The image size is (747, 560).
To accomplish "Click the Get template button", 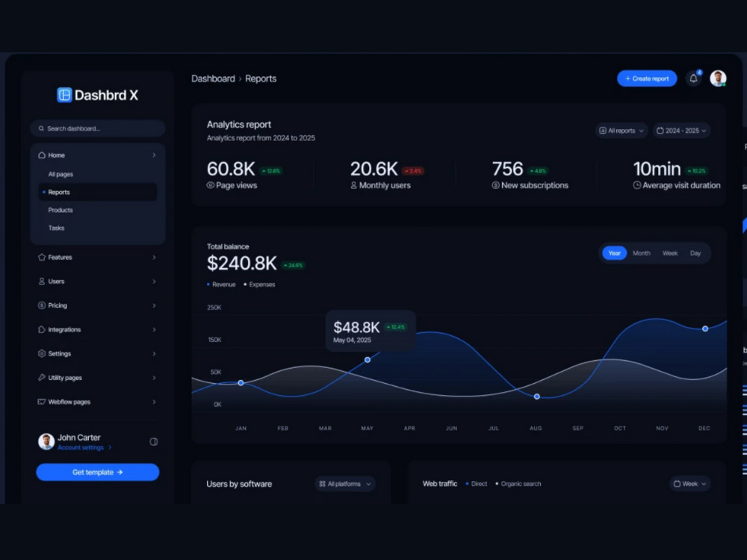I will point(98,473).
